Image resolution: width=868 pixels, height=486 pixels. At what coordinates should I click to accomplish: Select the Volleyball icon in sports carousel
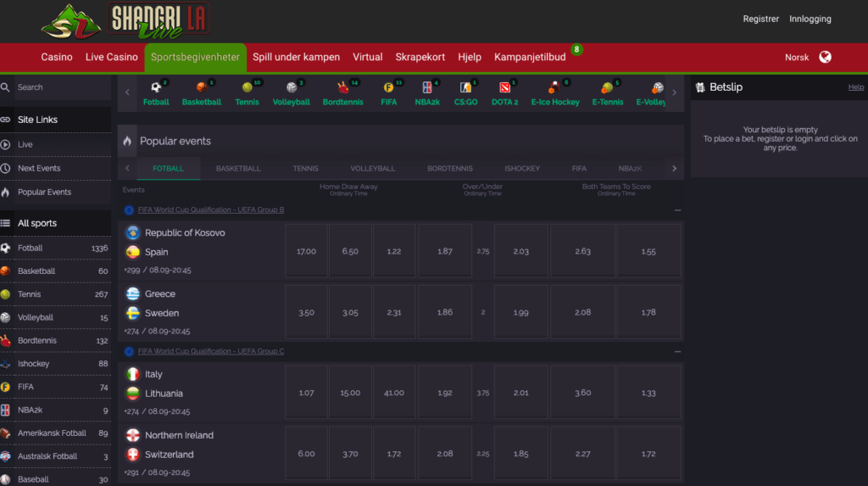point(292,87)
